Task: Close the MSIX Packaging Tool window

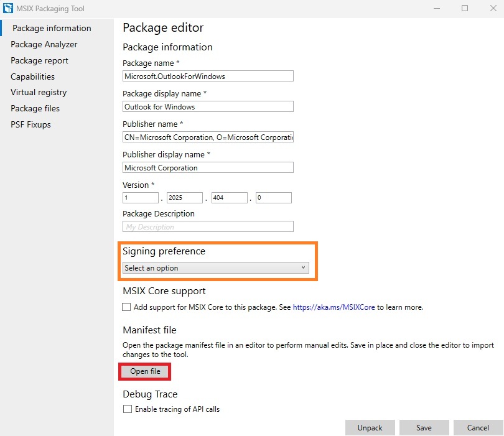Action: click(x=493, y=8)
